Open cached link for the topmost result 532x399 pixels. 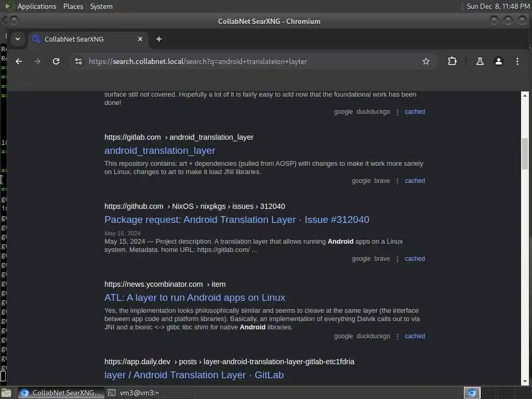[x=415, y=112]
